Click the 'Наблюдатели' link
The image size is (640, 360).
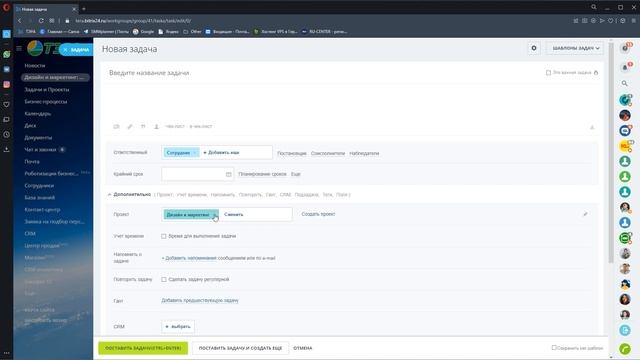pos(364,153)
